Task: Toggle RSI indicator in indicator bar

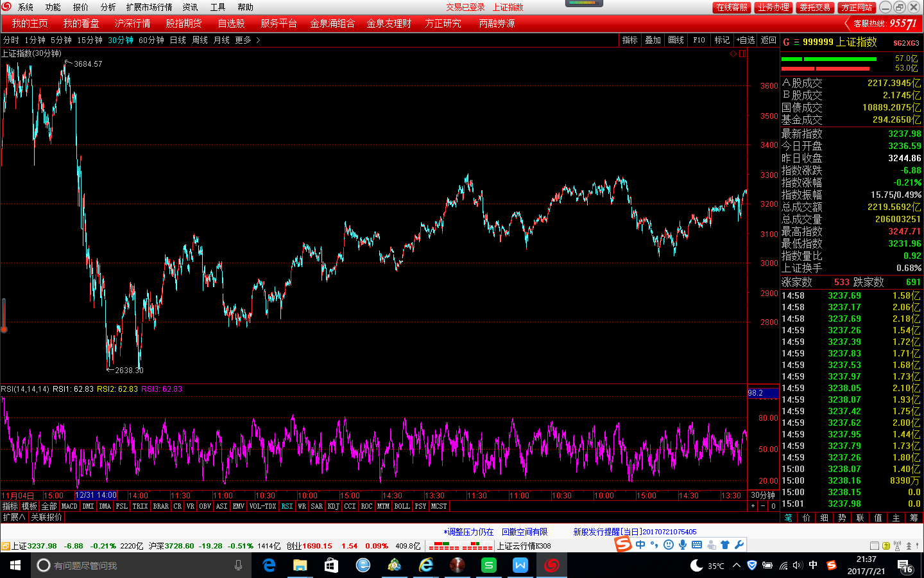Action: point(287,506)
